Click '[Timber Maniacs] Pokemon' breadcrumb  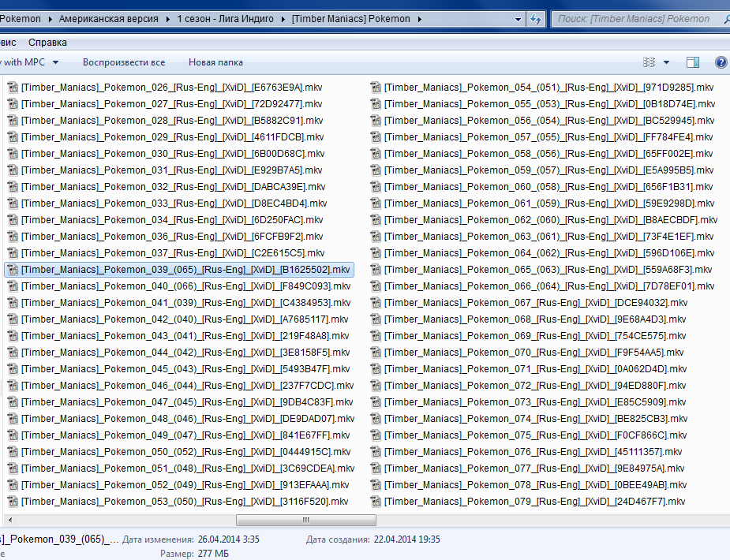coord(351,19)
